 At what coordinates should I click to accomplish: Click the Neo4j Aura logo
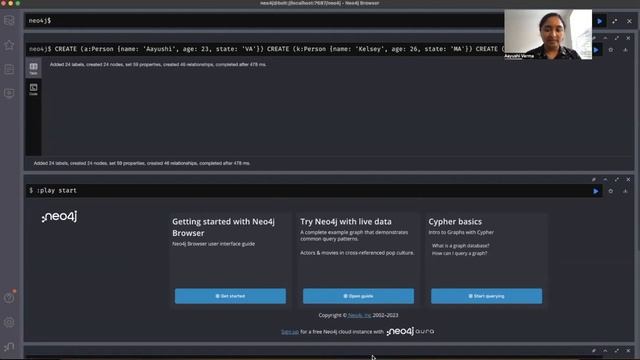(x=410, y=331)
